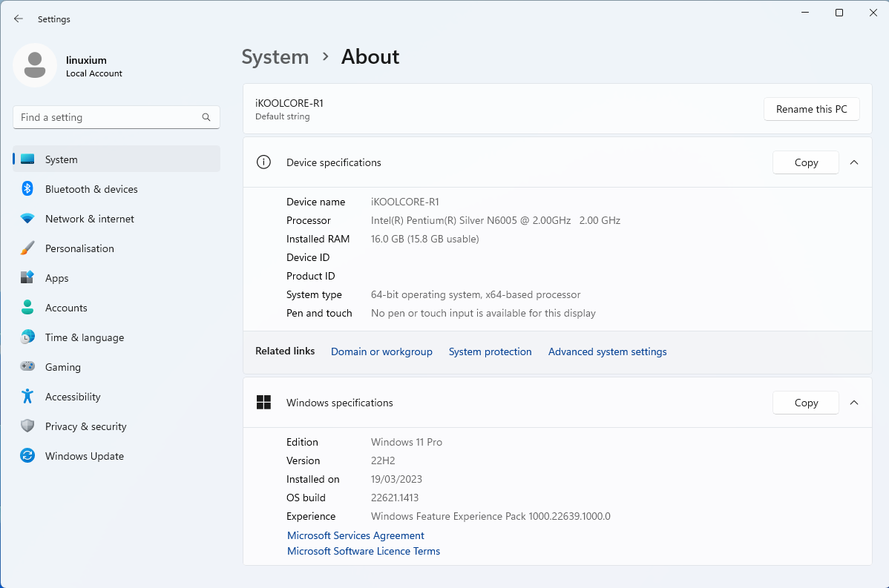
Task: Click the linuxium account name
Action: point(86,60)
